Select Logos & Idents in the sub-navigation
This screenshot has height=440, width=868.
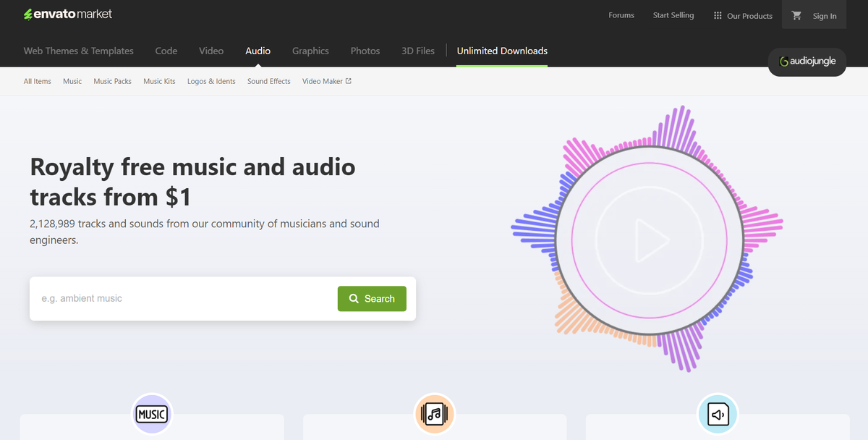211,82
